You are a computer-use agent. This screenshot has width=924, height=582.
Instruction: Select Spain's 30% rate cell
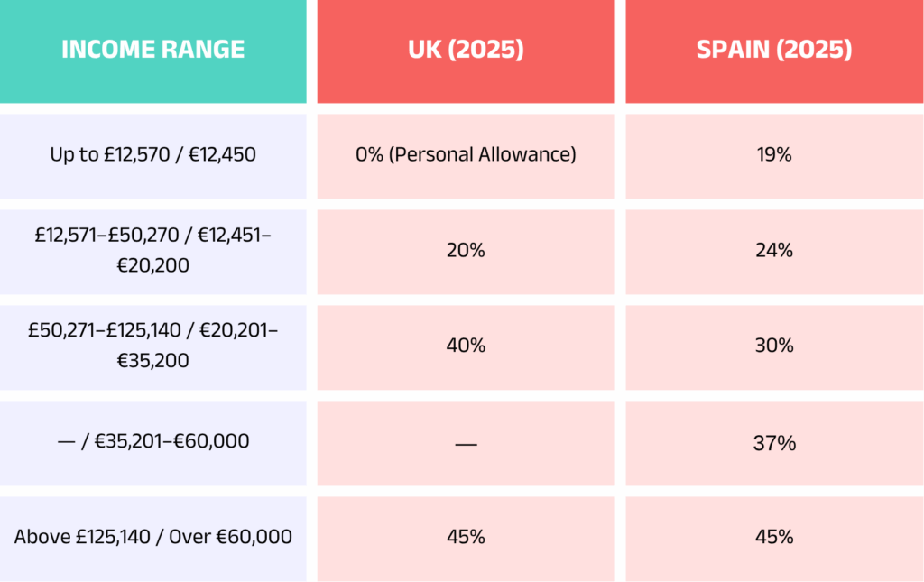(x=774, y=346)
